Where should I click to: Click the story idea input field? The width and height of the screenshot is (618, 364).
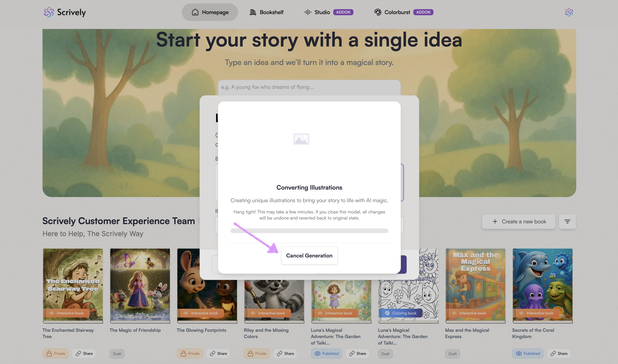[309, 87]
